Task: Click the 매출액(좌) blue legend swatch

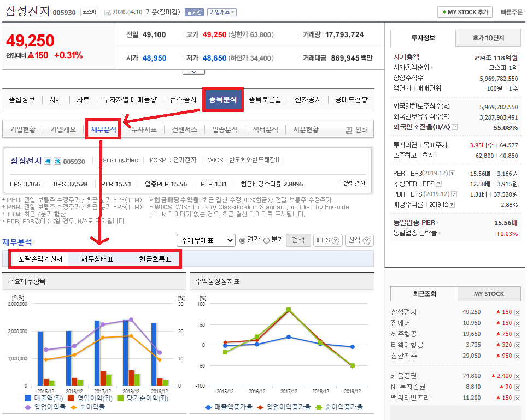Action: tap(28, 399)
